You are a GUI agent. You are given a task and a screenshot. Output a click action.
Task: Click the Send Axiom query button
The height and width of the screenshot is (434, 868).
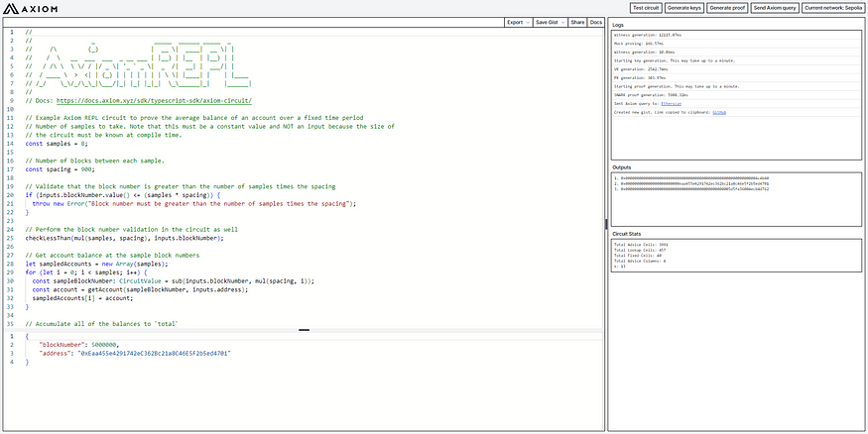(775, 8)
